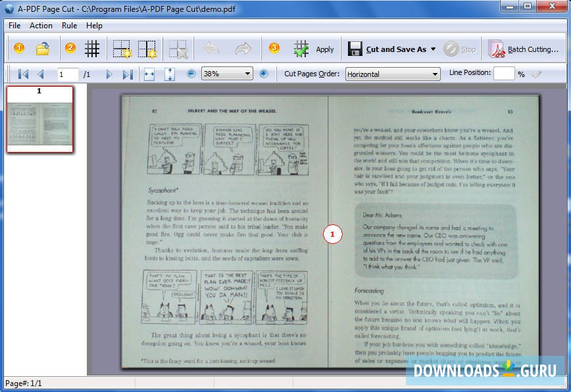Redo the cut line change
This screenshot has width=571, height=392.
coord(243,49)
